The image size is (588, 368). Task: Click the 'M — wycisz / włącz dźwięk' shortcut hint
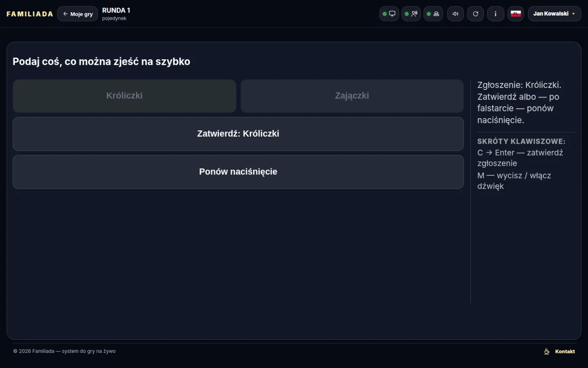pos(514,181)
